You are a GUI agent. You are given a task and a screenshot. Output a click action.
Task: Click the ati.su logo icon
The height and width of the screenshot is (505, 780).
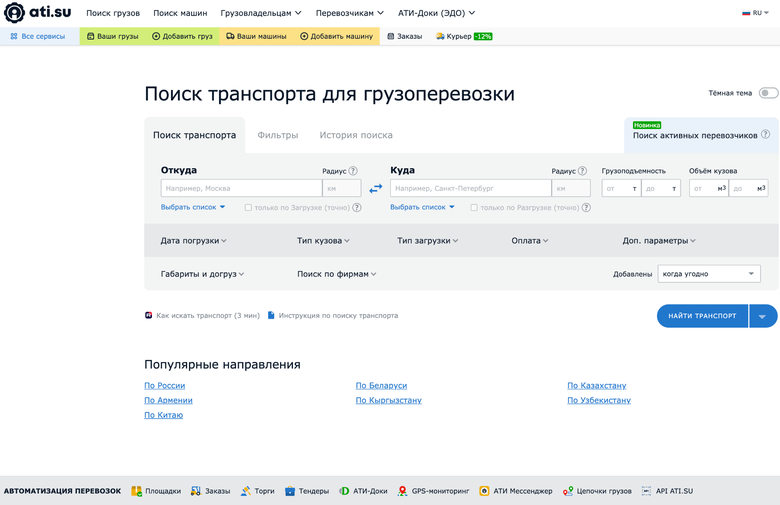point(14,13)
